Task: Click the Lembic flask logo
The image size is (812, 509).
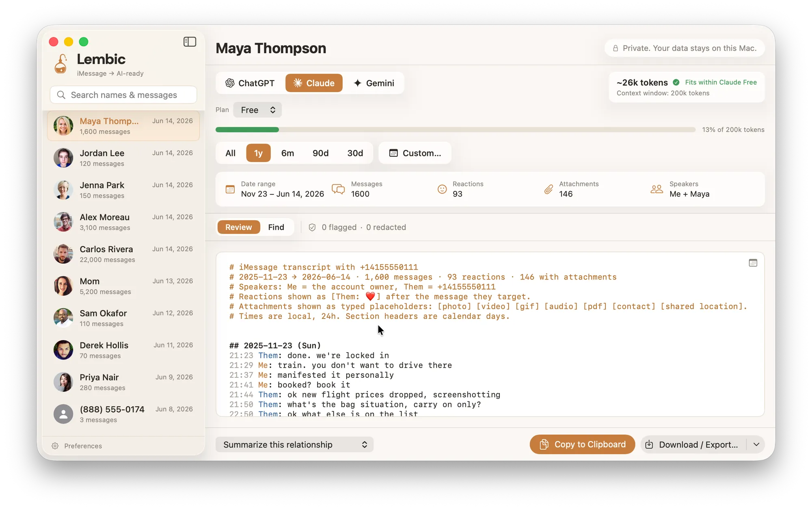Action: [x=61, y=64]
